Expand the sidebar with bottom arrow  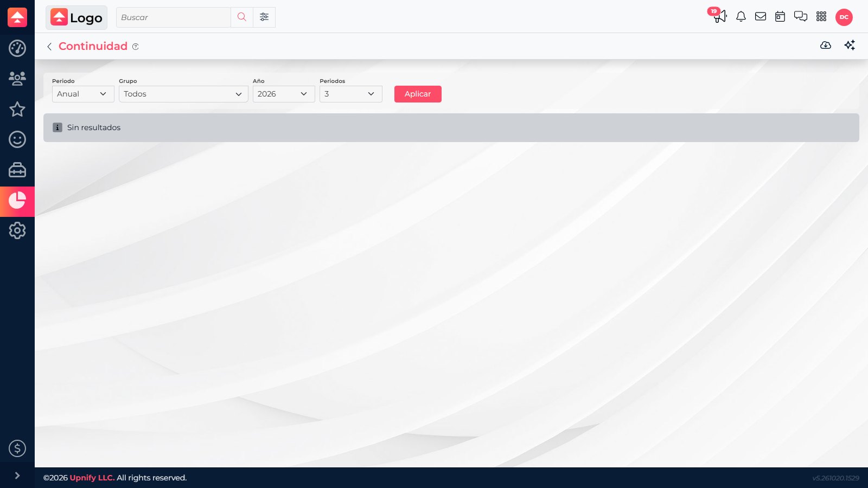click(x=17, y=476)
